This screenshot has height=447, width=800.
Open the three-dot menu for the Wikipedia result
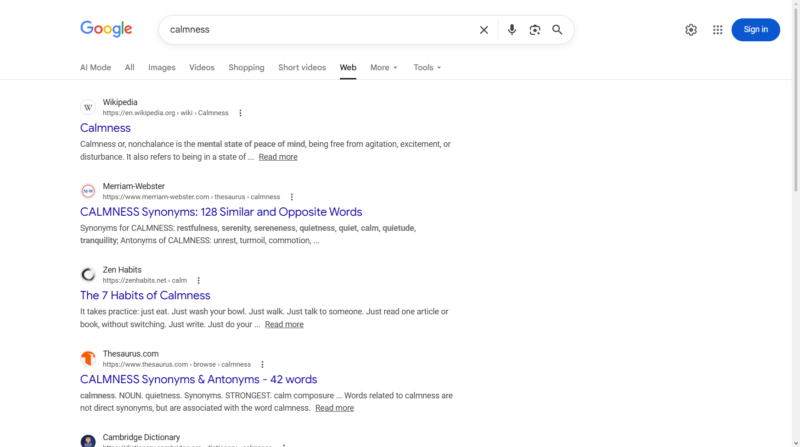240,113
